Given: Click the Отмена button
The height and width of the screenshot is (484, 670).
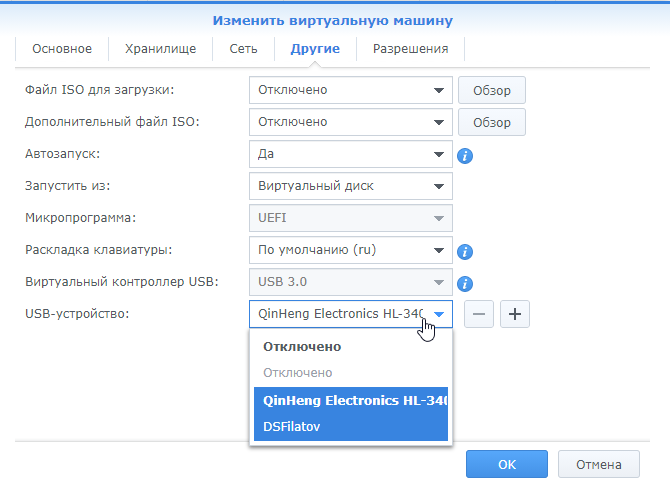Looking at the screenshot, I should 598,464.
